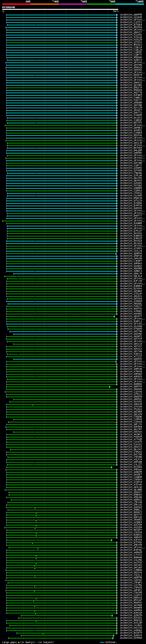
Task: Select the UniRef100_P09895 label
Action: [131, 115]
